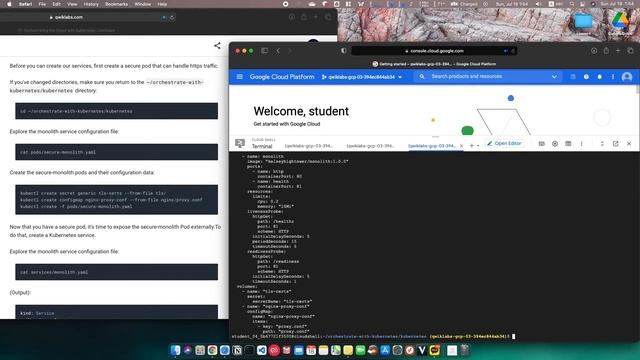Click the Cloud Shell web preview icon
Screen dimensions: 640x360
coord(555,144)
